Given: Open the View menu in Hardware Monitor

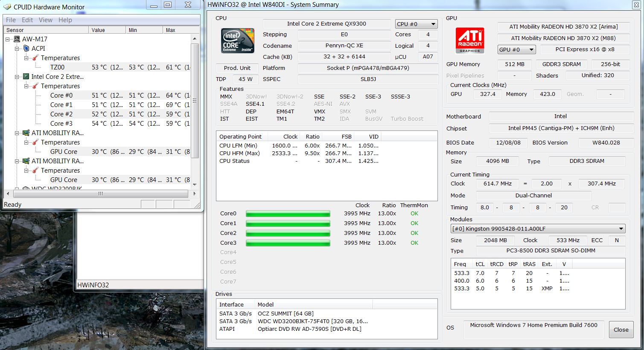Looking at the screenshot, I should (x=46, y=20).
